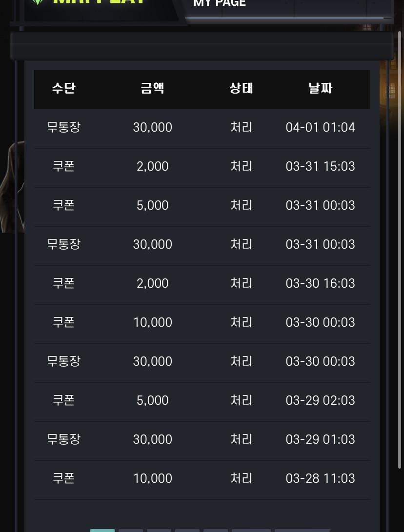Image resolution: width=404 pixels, height=532 pixels.
Task: Click the 30,000 amount dated 03-29 01:03
Action: [152, 439]
